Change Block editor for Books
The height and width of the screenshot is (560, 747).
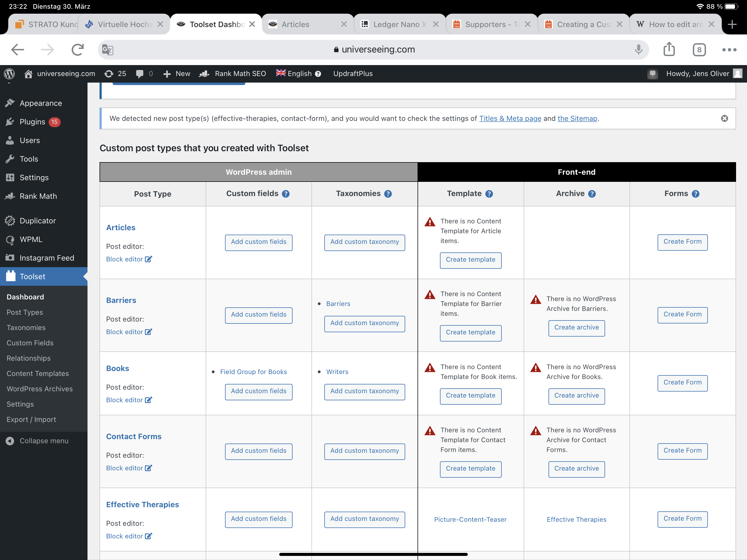coord(129,400)
